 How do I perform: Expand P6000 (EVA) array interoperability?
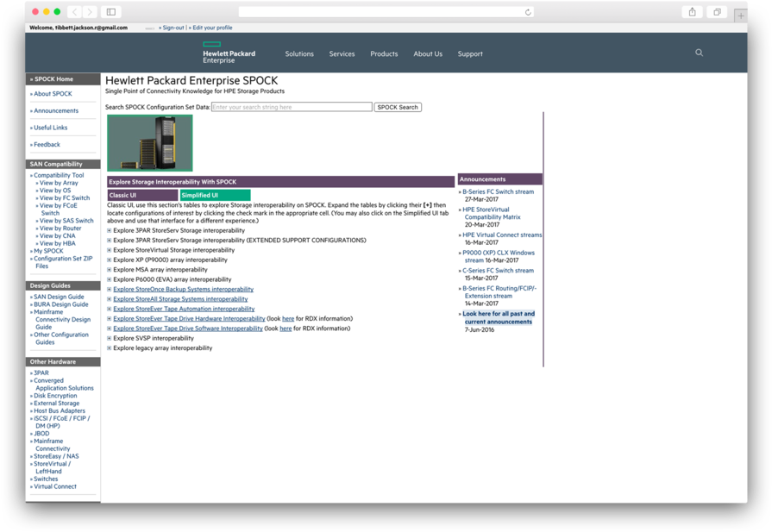(110, 279)
